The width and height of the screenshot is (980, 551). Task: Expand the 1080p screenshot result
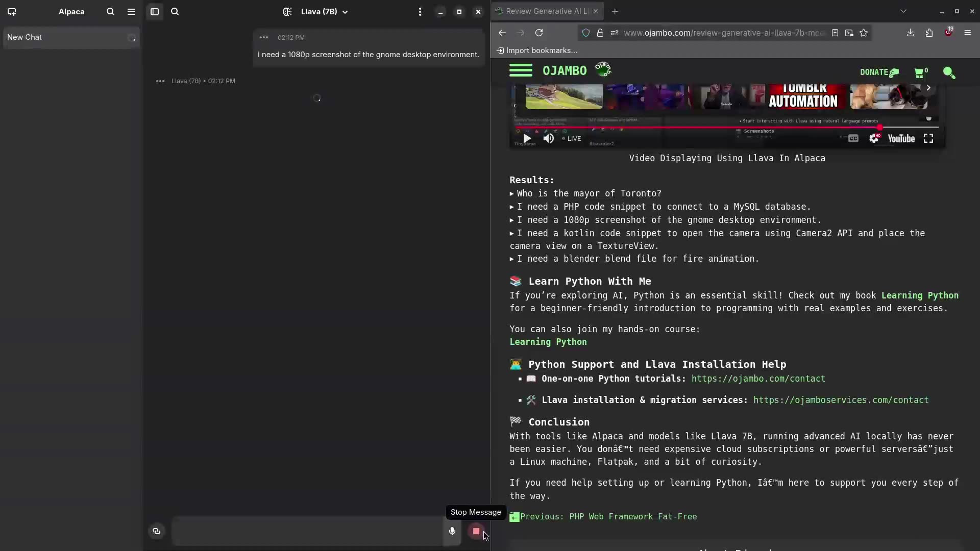click(666, 220)
